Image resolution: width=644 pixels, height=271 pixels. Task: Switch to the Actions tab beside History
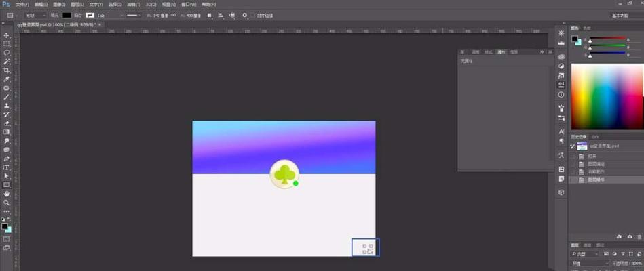point(595,137)
